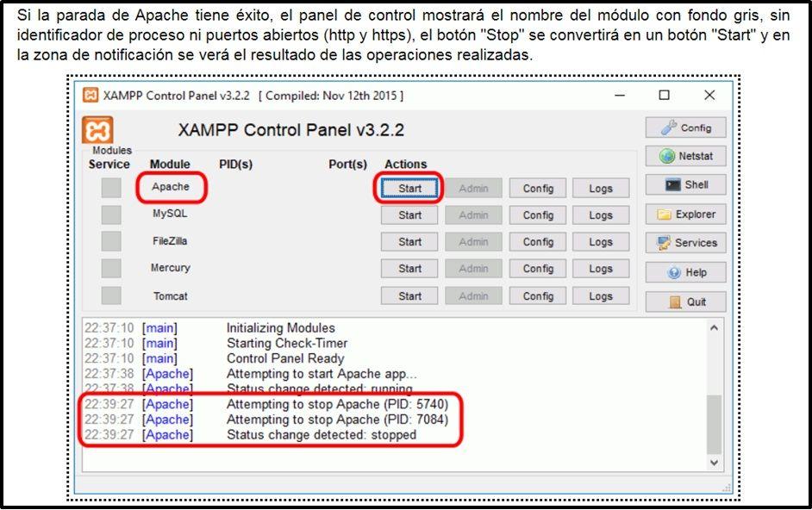Open Config for Apache row
Screen dimensions: 812x510
point(538,189)
